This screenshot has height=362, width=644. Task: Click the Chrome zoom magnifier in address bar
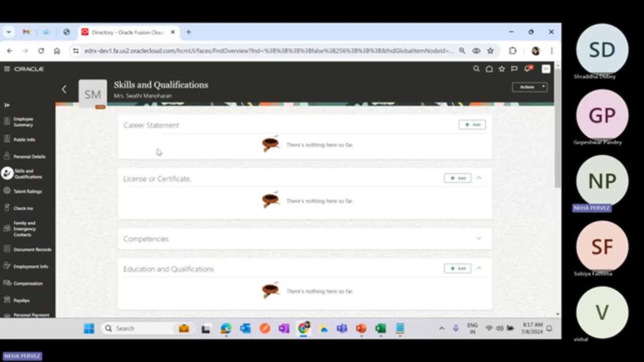462,51
